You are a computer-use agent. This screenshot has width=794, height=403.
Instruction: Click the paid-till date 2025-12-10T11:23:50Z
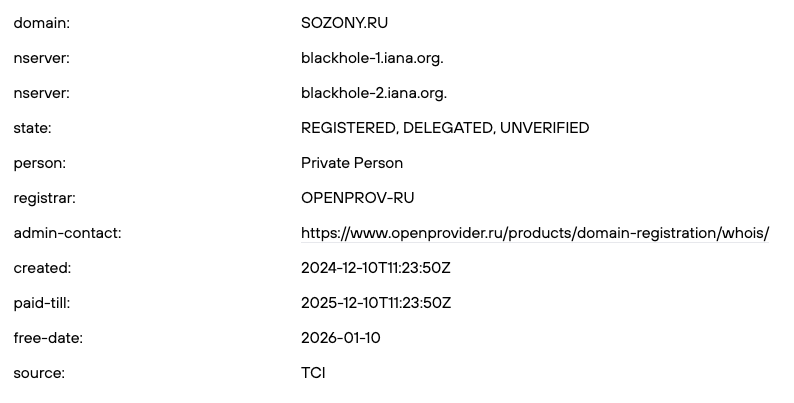click(x=376, y=303)
